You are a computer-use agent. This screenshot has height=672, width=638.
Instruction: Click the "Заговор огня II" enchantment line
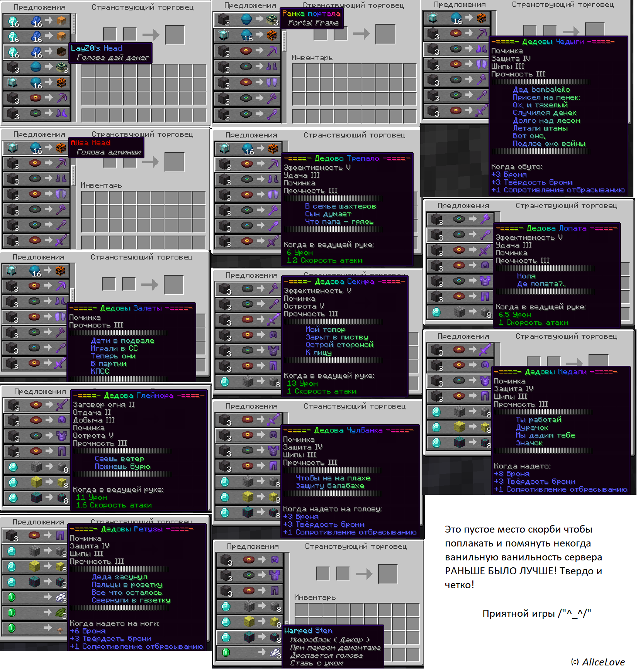[x=104, y=405]
